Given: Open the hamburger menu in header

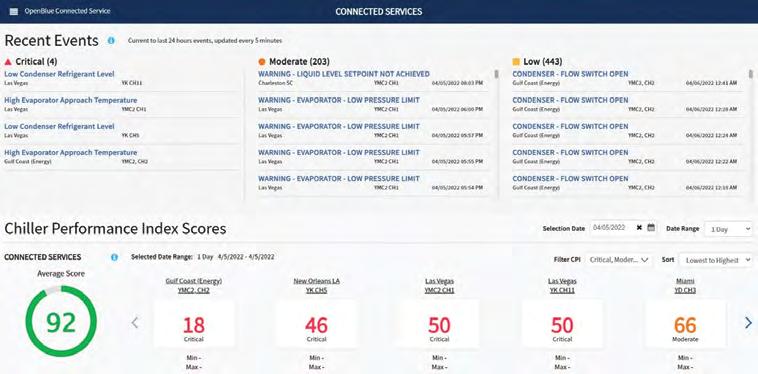Looking at the screenshot, I should click(14, 11).
